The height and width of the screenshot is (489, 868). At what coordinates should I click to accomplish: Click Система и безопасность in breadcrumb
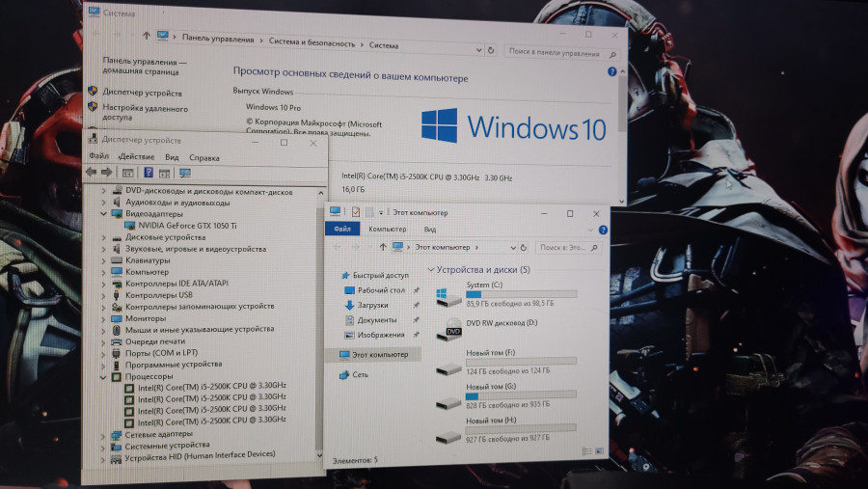[x=312, y=42]
